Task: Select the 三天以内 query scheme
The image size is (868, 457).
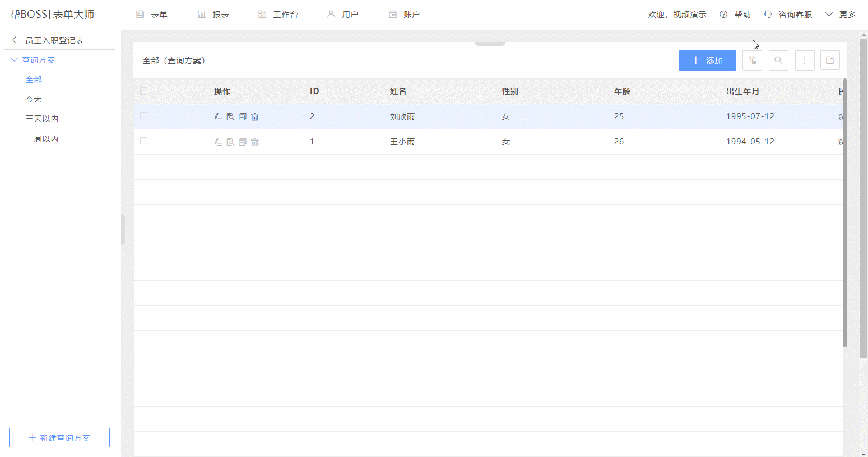Action: (x=42, y=119)
